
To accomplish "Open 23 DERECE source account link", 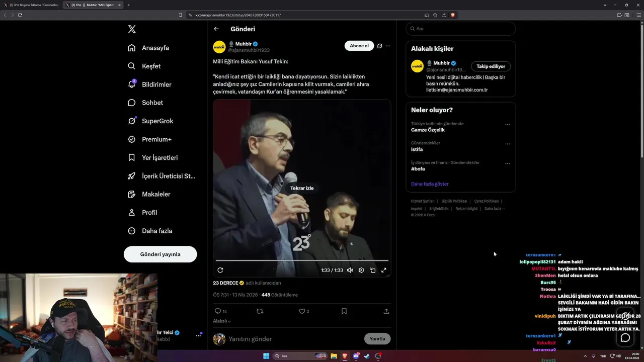I will 228,283.
